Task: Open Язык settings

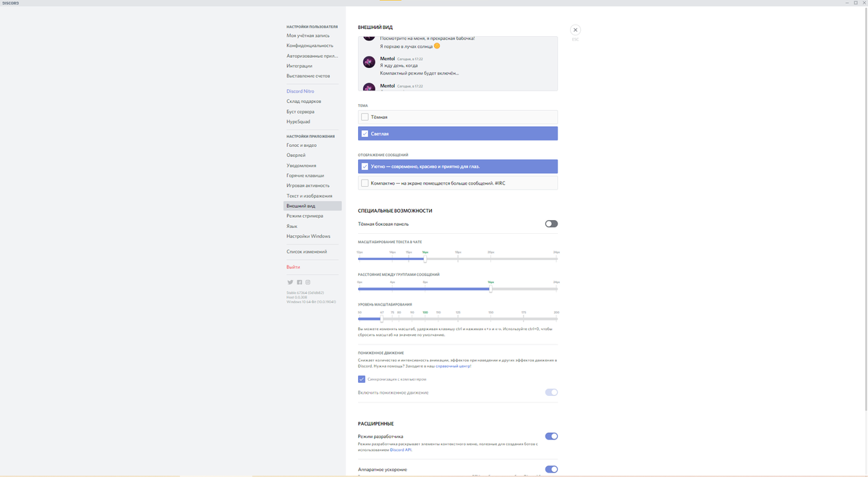Action: tap(312, 226)
